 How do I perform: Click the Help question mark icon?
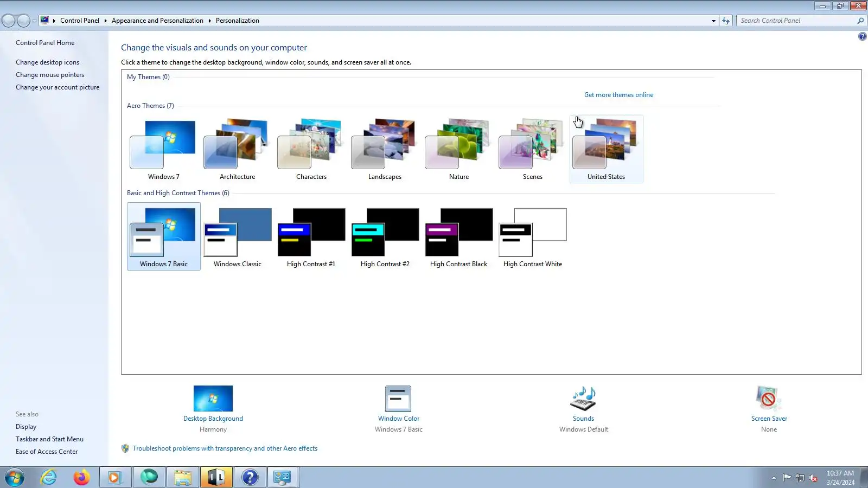(x=862, y=36)
